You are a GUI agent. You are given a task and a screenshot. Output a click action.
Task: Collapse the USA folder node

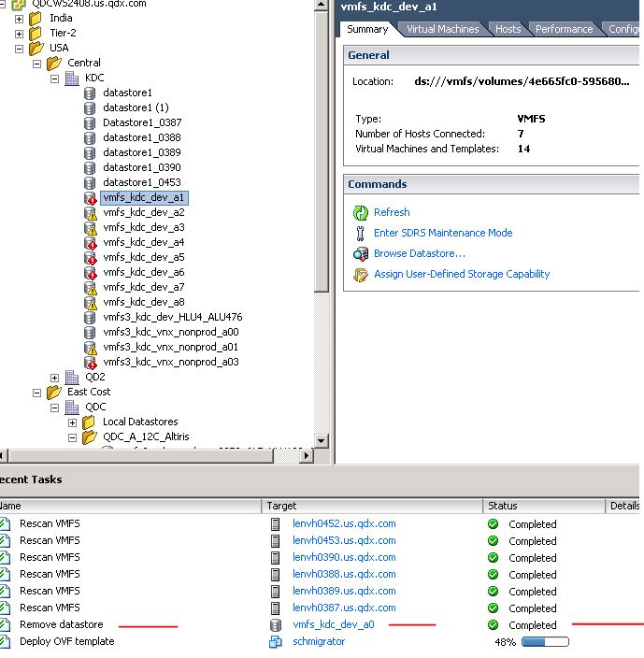[19, 50]
